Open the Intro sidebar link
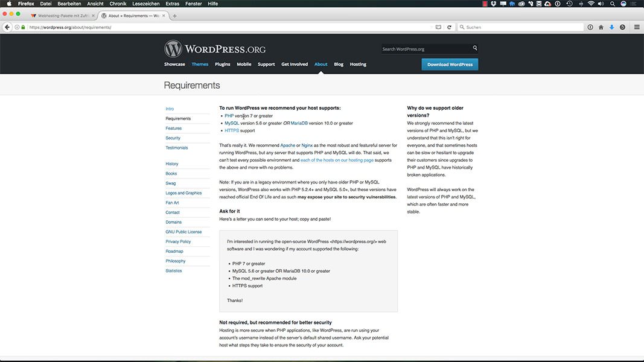 point(170,109)
